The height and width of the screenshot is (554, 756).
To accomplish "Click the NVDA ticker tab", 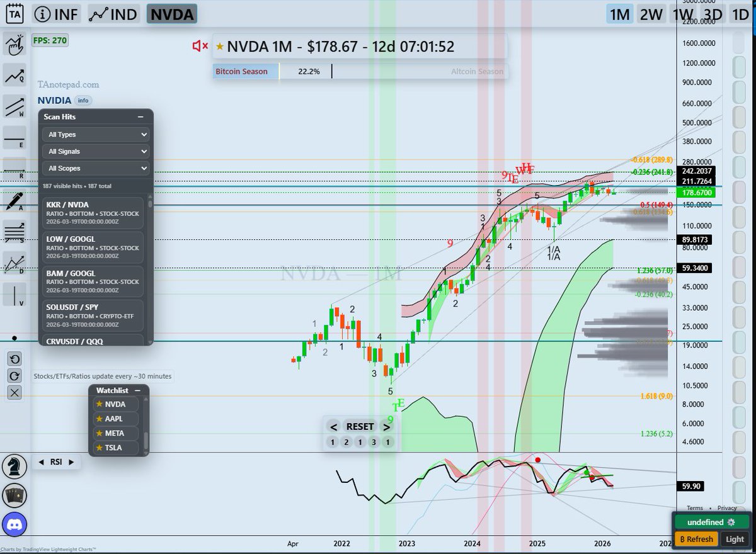I will [x=171, y=14].
